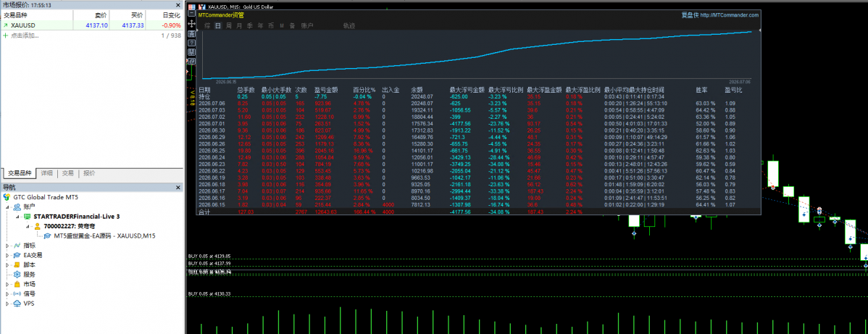The image size is (868, 334).
Task: Collapse the 账户 accounts tree node
Action: [x=7, y=206]
